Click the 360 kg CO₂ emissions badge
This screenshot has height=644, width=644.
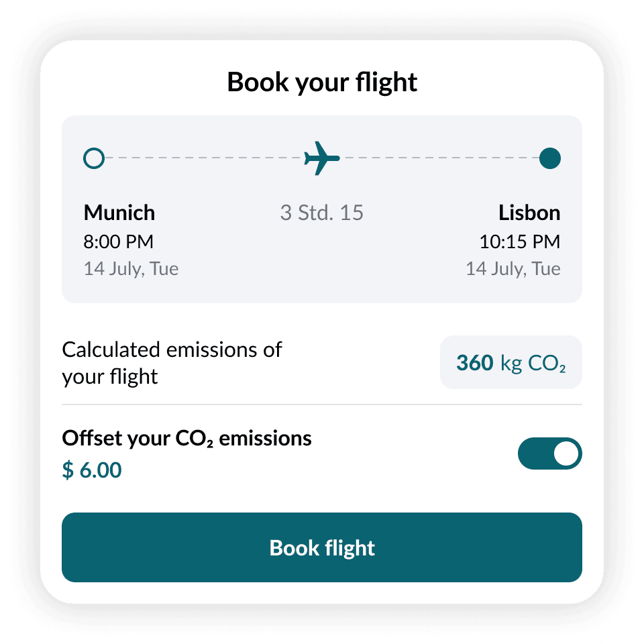point(511,363)
